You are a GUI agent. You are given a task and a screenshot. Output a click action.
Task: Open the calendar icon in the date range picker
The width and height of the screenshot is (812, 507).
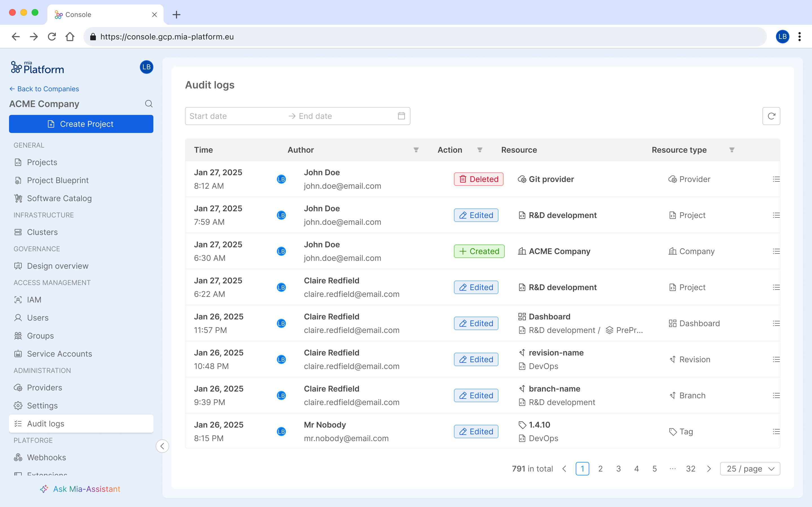pos(401,116)
